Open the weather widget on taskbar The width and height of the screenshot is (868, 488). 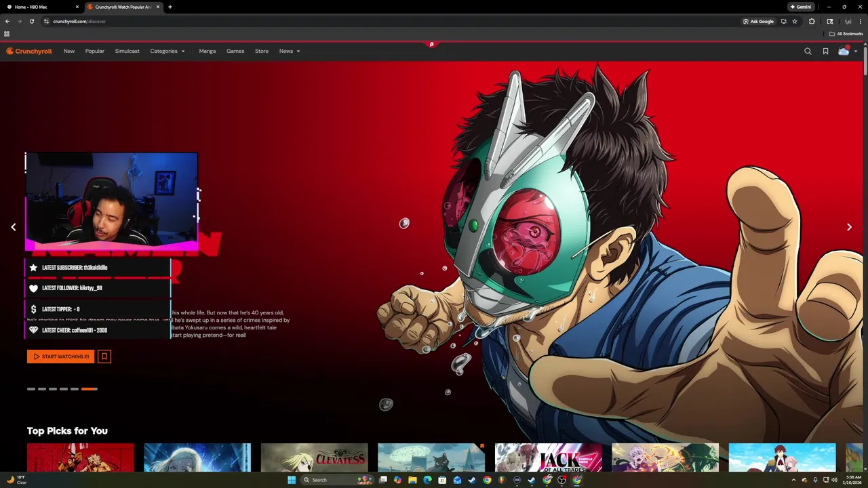16,480
